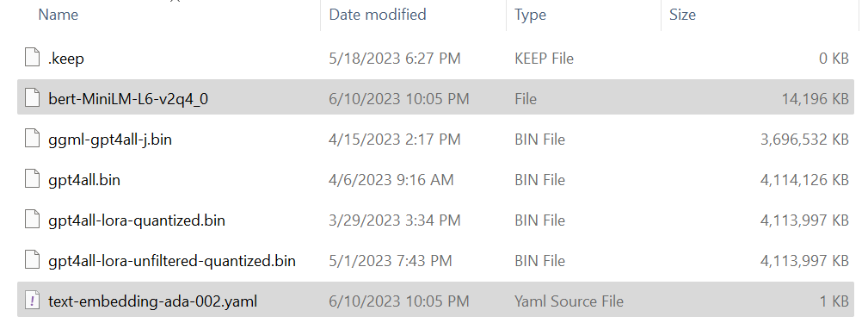This screenshot has width=868, height=329.
Task: Click the gpt4all-lora-unfiltered-quantized.bin file icon
Action: pos(33,260)
